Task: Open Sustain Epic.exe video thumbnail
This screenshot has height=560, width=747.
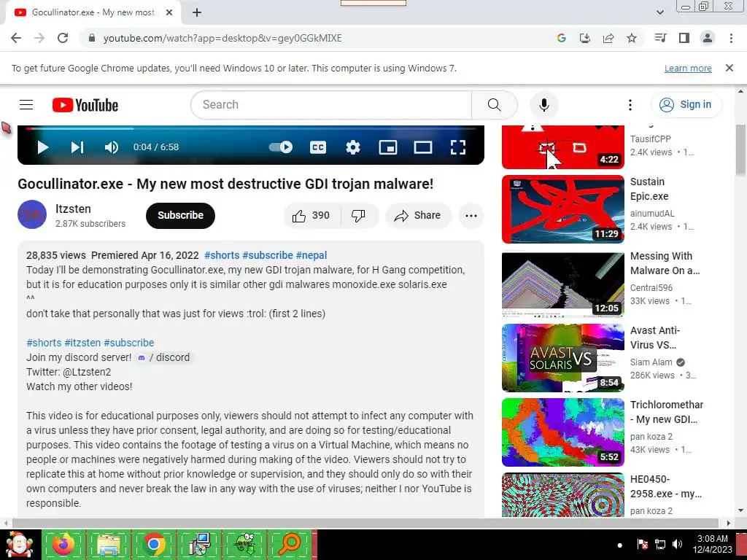Action: 562,209
